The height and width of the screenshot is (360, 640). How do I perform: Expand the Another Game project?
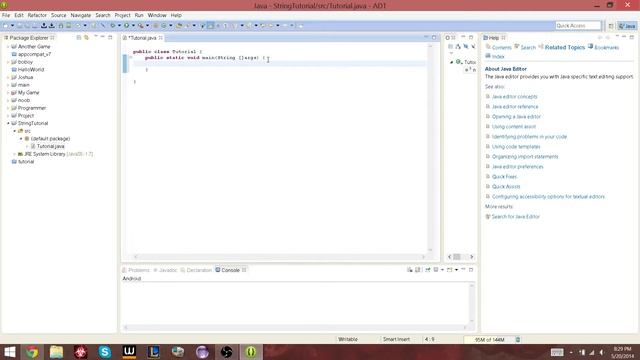pos(8,47)
